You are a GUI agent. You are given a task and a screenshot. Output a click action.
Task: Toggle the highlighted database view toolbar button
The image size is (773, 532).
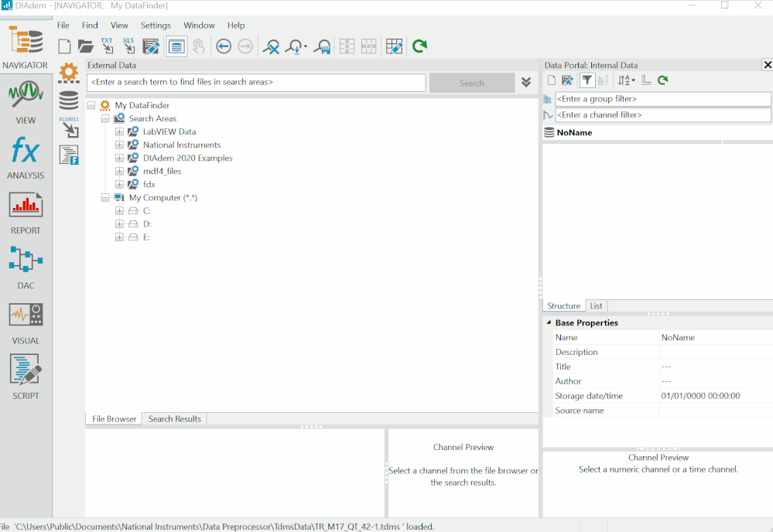[x=176, y=46]
